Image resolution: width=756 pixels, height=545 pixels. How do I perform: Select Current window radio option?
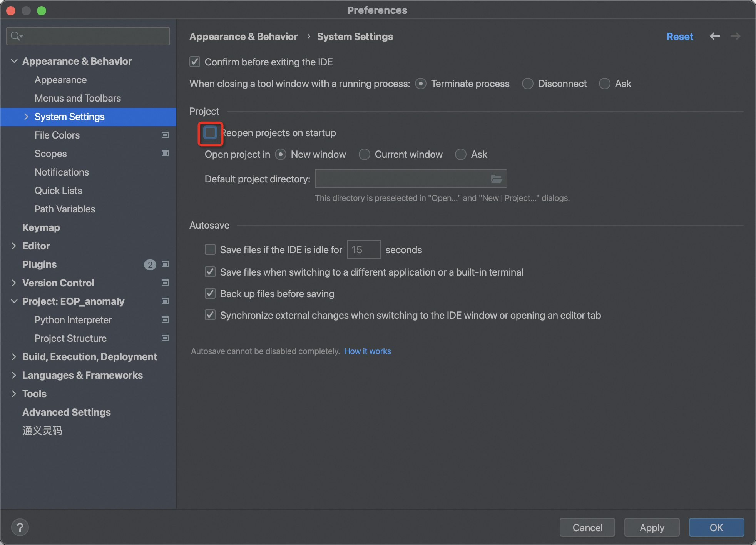click(364, 154)
